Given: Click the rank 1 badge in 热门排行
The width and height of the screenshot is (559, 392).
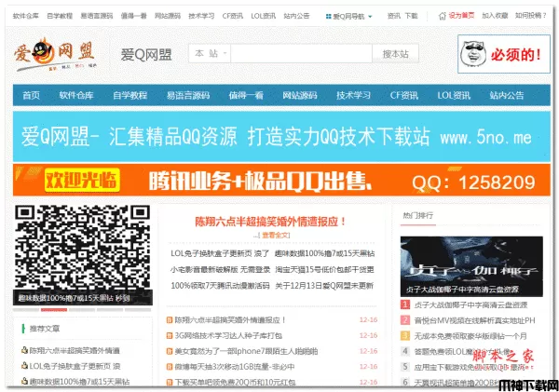Looking at the screenshot, I should 405,304.
